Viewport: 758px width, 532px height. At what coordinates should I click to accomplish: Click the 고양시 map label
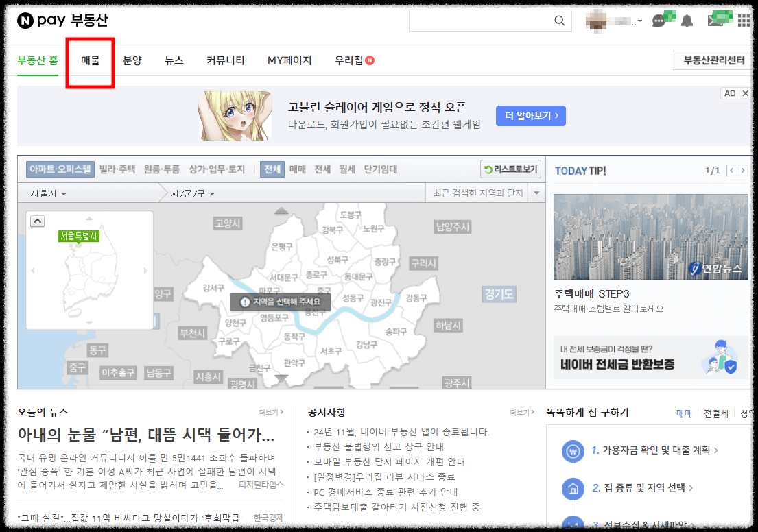[228, 223]
